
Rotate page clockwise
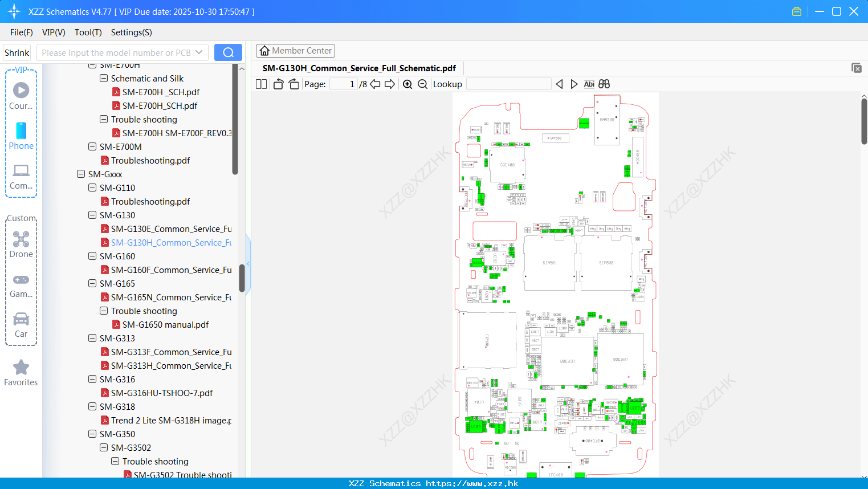tap(294, 84)
